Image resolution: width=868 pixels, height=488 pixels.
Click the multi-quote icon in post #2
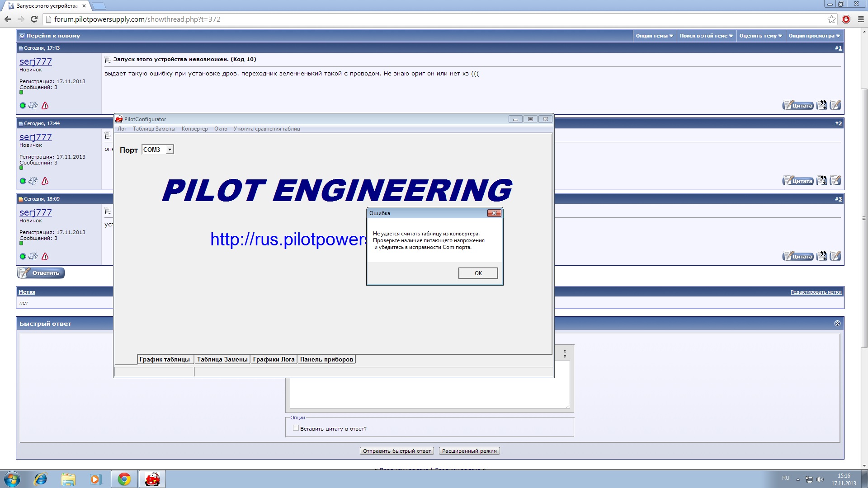(822, 181)
